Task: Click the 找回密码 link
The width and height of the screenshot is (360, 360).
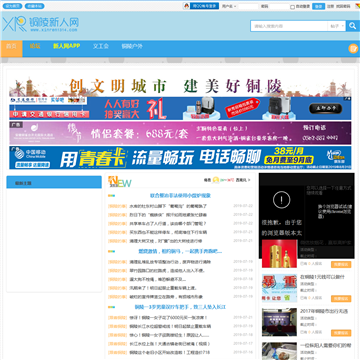Action: coord(343,6)
